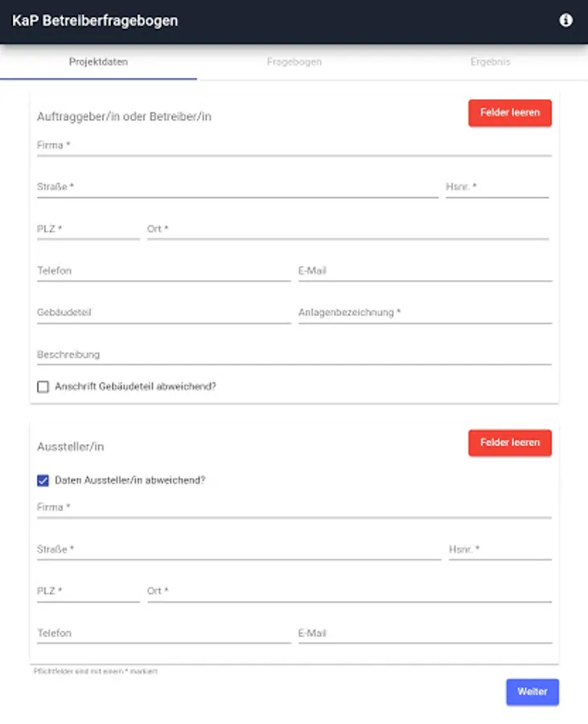Uncheck Daten Aussteller/in abweichend checkbox
The width and height of the screenshot is (588, 724).
pos(43,480)
